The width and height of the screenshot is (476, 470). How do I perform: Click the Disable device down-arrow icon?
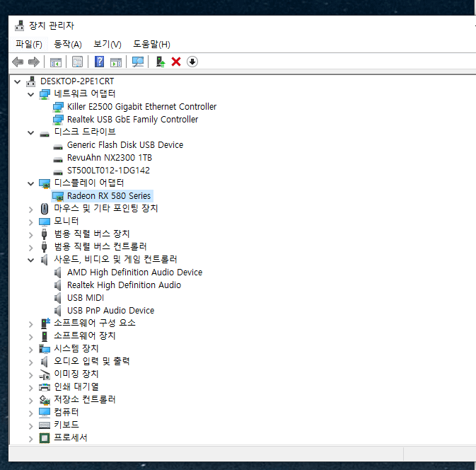[x=192, y=62]
